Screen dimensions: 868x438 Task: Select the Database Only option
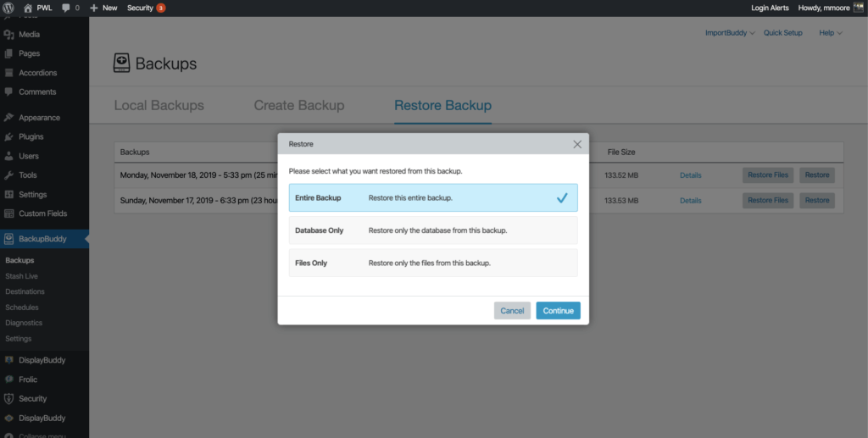433,230
